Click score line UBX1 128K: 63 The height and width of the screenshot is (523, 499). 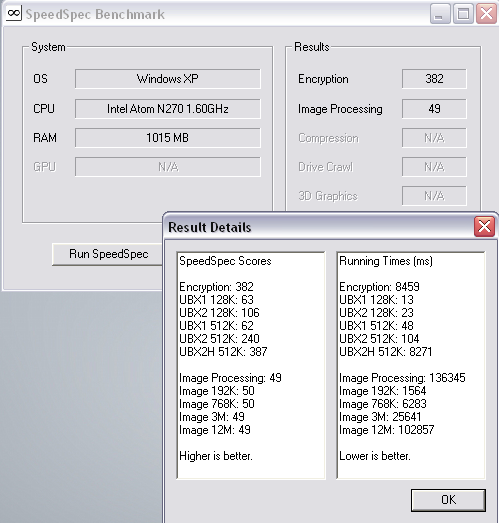[x=216, y=300]
